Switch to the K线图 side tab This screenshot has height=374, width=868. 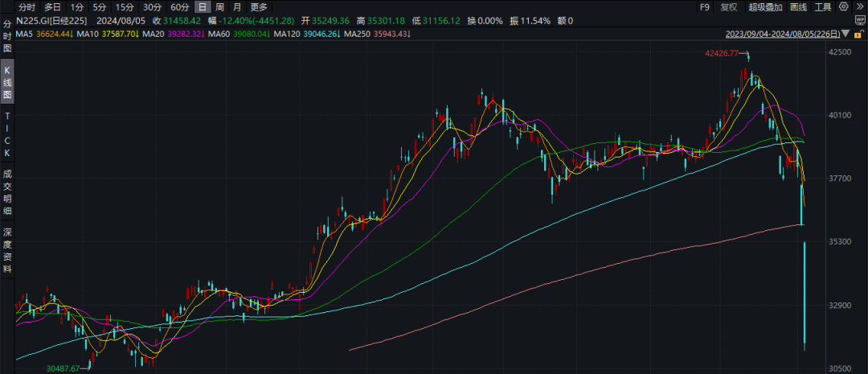[x=7, y=84]
